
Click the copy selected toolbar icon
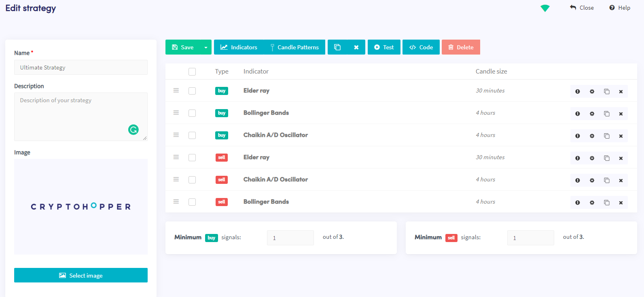[x=337, y=47]
